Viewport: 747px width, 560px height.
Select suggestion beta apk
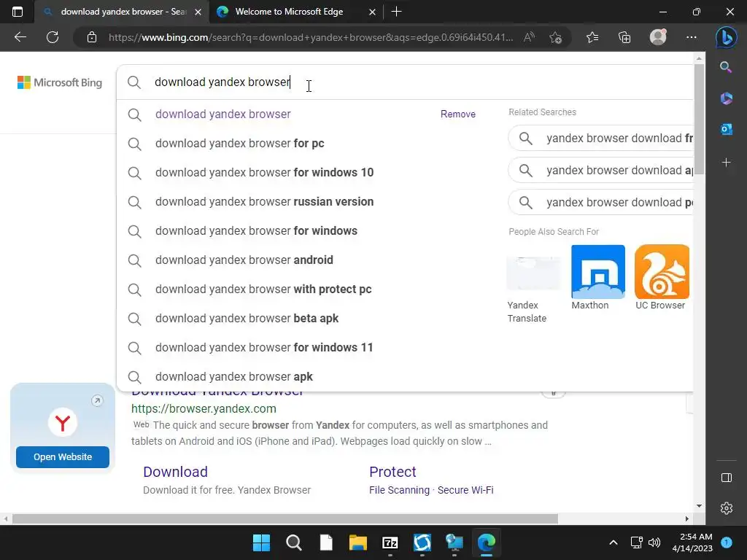[x=247, y=318]
